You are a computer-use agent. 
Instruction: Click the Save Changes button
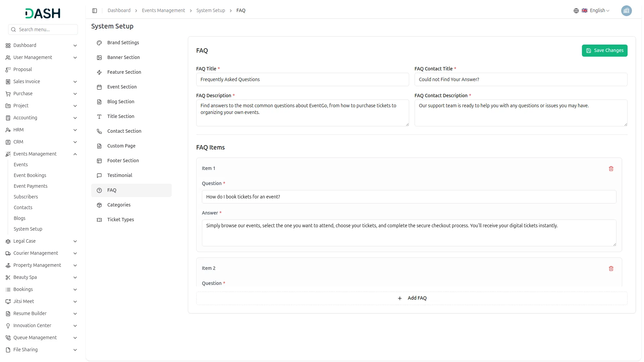tap(604, 51)
